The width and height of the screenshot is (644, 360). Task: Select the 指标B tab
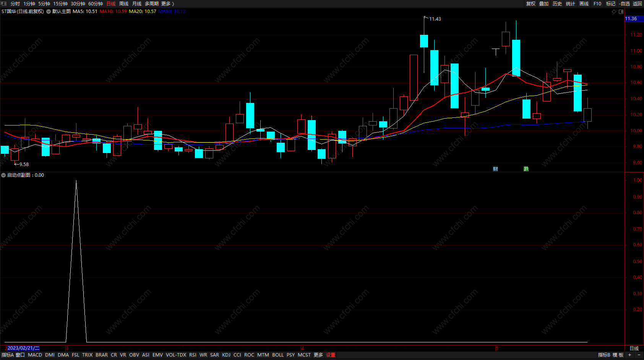tap(604, 355)
